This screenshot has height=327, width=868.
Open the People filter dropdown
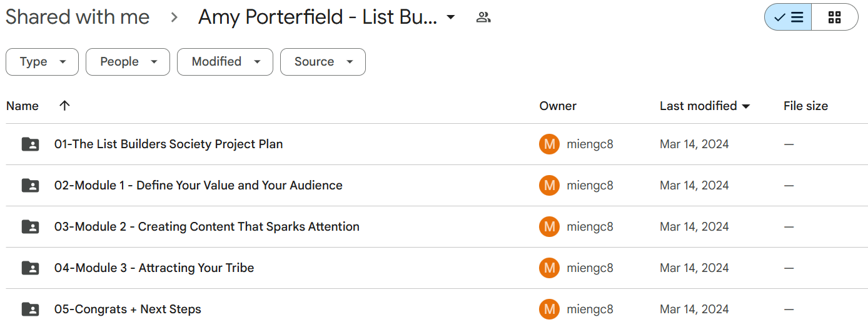128,62
